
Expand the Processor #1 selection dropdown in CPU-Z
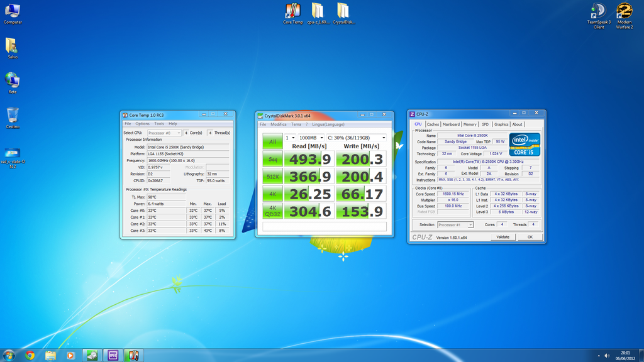click(471, 224)
